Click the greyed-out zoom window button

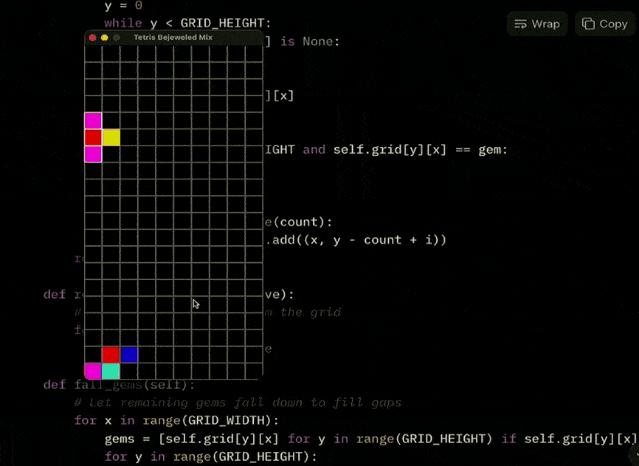coord(117,38)
